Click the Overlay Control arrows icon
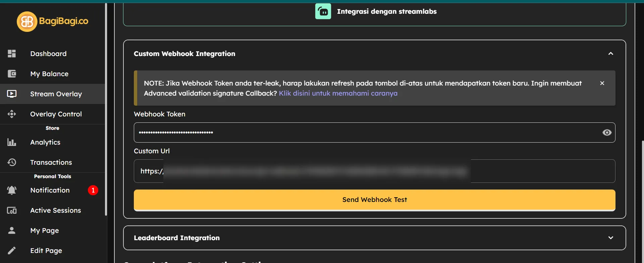Screen dimensions: 644x263 coord(12,114)
